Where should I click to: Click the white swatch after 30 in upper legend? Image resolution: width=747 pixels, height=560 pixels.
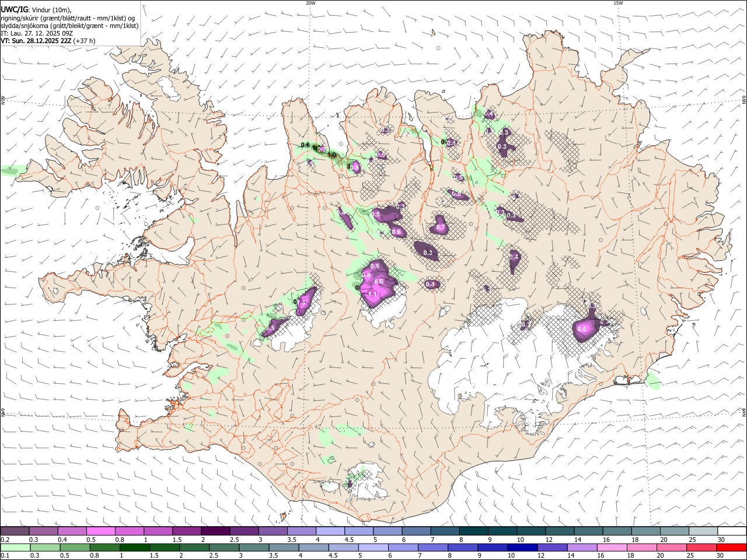point(731,531)
